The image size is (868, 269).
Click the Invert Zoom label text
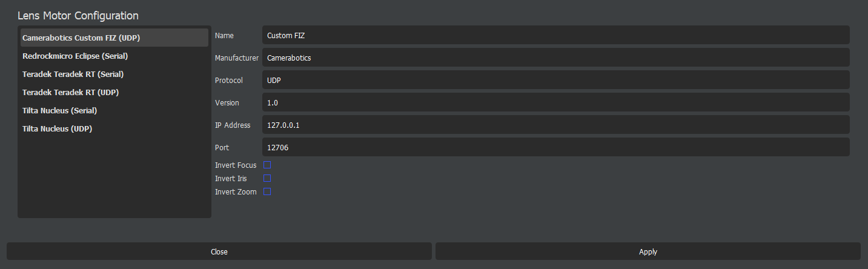tap(236, 192)
